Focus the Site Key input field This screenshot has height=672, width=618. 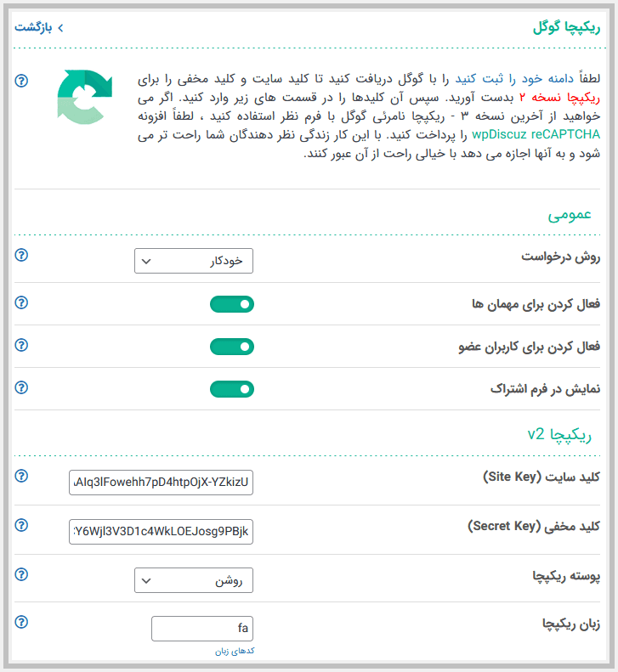161,483
